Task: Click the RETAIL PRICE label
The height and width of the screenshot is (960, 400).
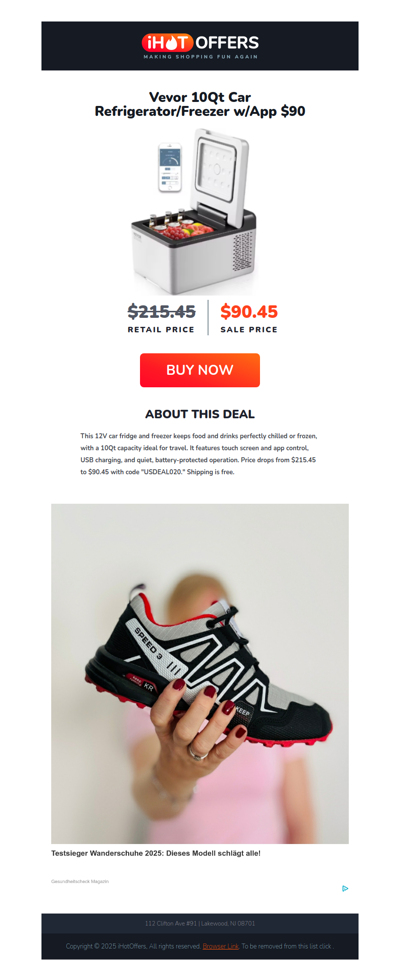Action: point(161,329)
